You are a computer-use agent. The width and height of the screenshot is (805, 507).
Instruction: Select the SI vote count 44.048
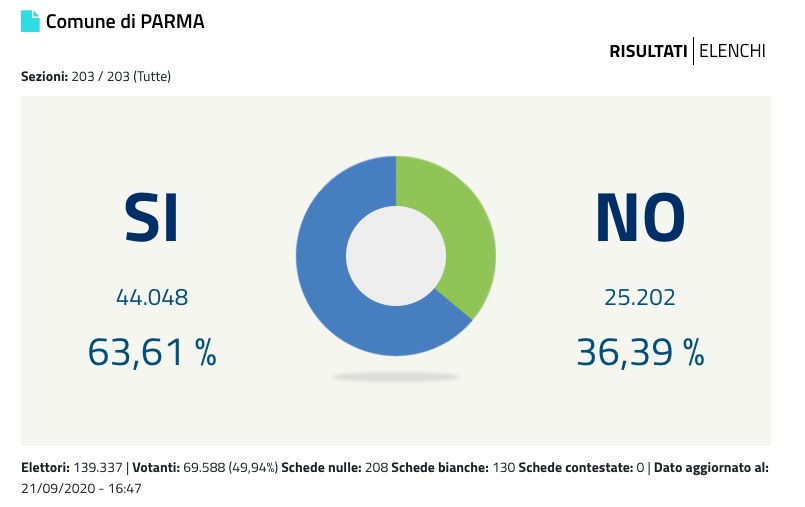click(152, 297)
